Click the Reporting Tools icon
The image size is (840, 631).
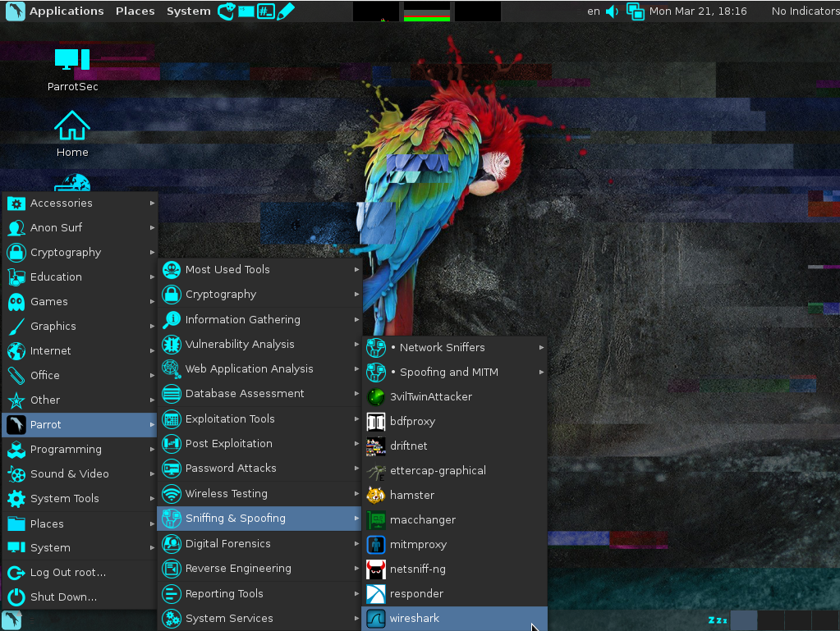pyautogui.click(x=172, y=593)
